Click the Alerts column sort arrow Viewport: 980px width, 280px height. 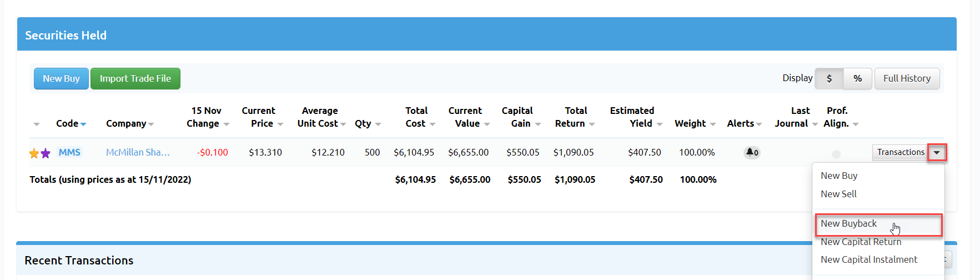[759, 124]
